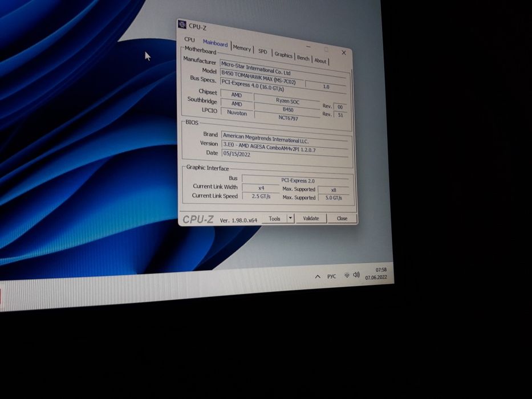Show hidden system tray icons chevron
The image size is (532, 399).
[318, 276]
